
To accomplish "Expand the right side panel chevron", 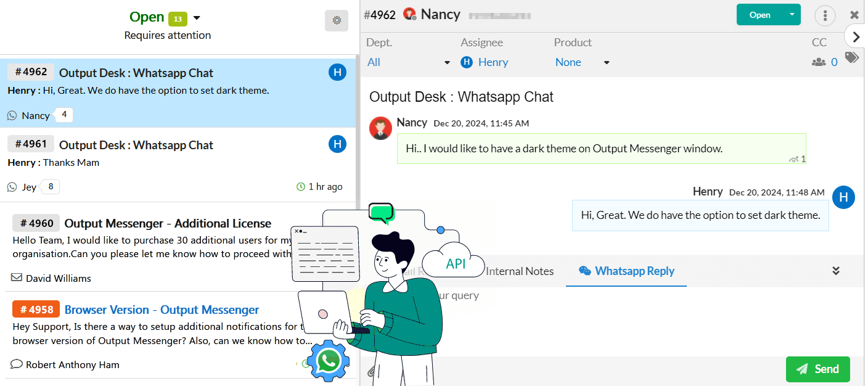I will (856, 37).
